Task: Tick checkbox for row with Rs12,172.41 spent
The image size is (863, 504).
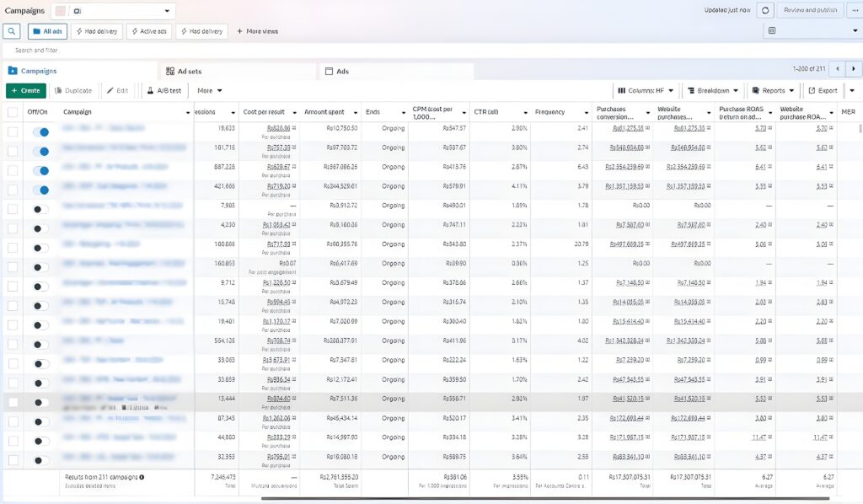Action: click(13, 383)
